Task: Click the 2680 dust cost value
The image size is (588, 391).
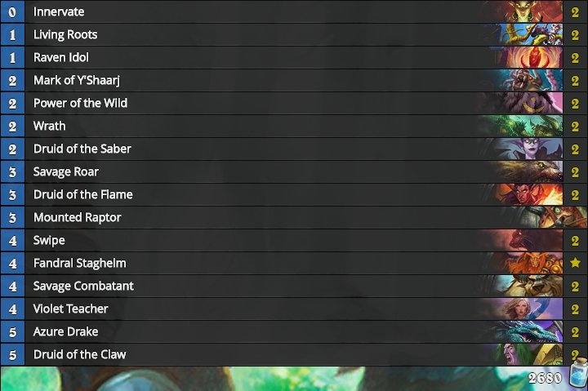Action: 544,379
